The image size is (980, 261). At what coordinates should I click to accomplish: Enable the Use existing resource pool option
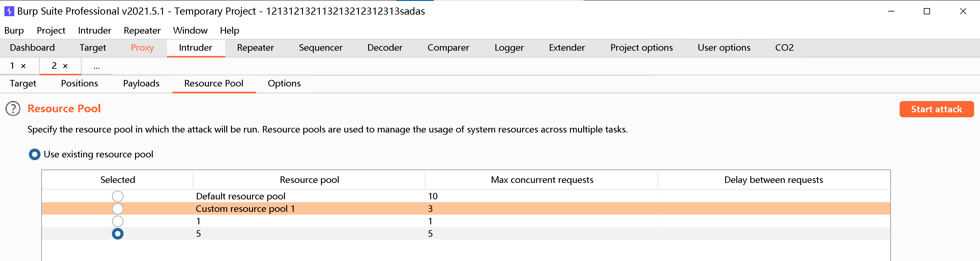point(35,154)
